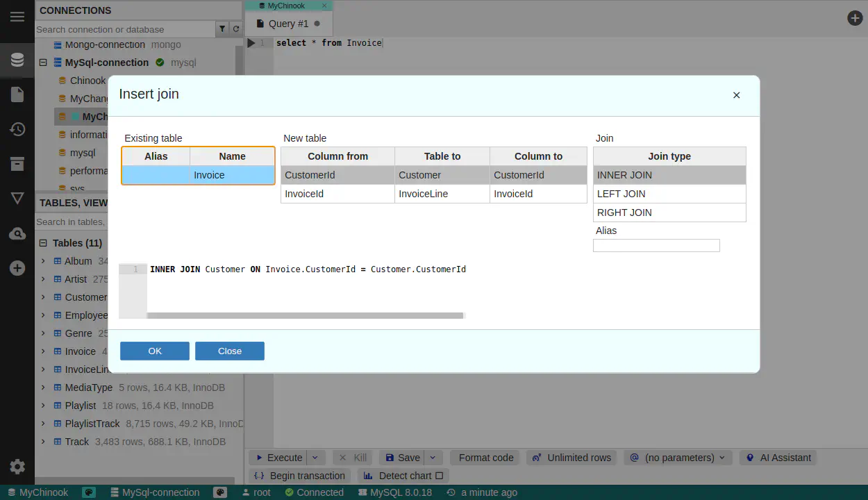The height and width of the screenshot is (500, 868).
Task: Switch to the Query #1 tab
Action: tap(288, 24)
